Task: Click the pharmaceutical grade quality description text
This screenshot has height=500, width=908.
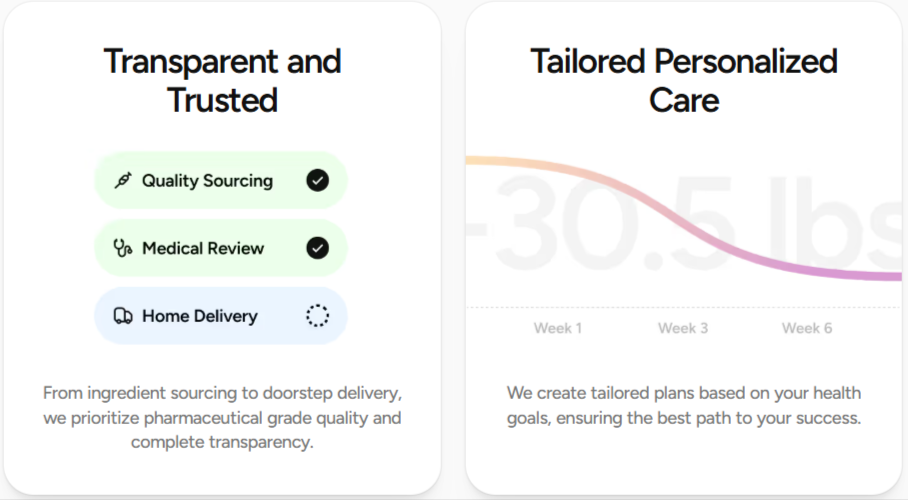Action: click(222, 417)
